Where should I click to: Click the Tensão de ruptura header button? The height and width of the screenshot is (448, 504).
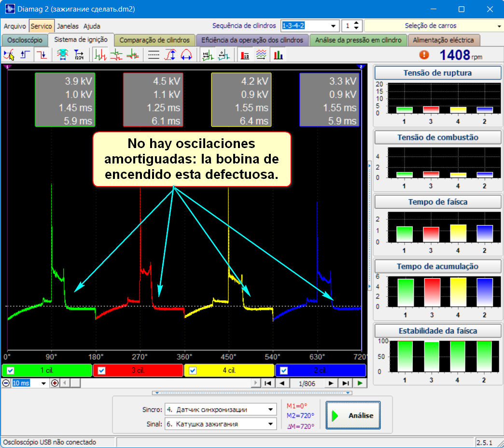[437, 73]
